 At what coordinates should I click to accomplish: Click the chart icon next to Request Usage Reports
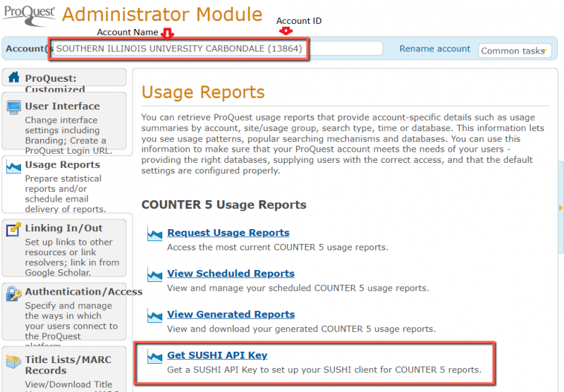155,234
